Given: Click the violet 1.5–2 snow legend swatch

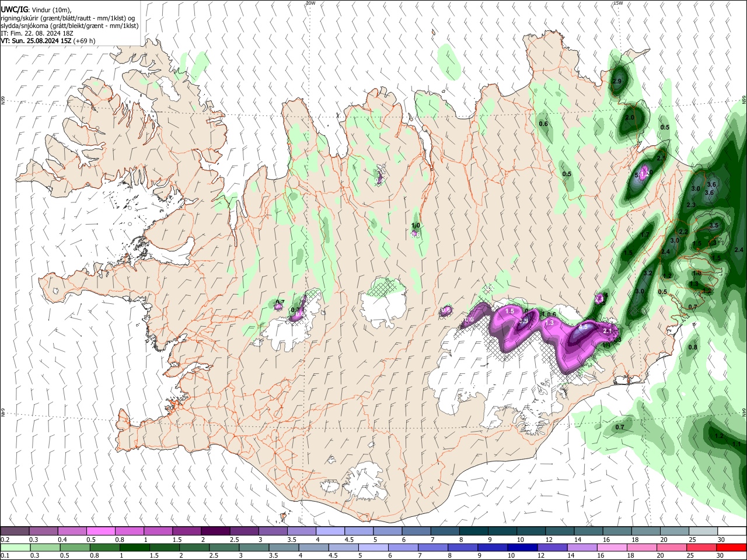Looking at the screenshot, I should tap(187, 531).
